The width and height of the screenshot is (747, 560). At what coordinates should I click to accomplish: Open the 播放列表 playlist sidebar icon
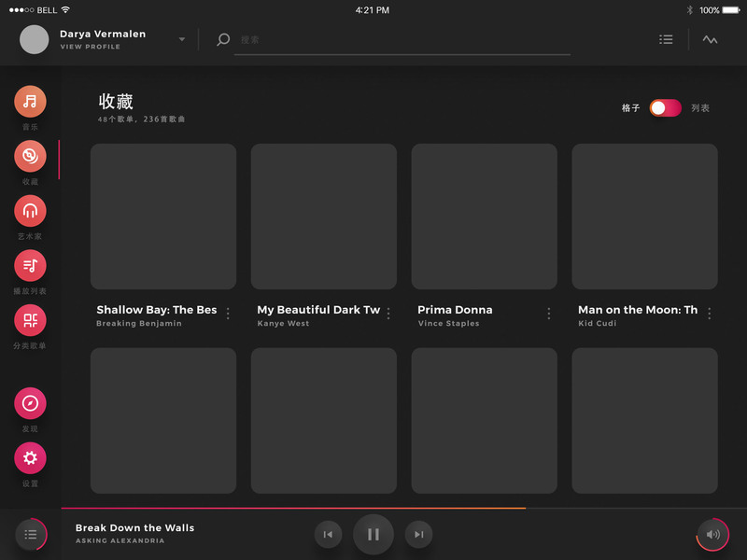30,266
